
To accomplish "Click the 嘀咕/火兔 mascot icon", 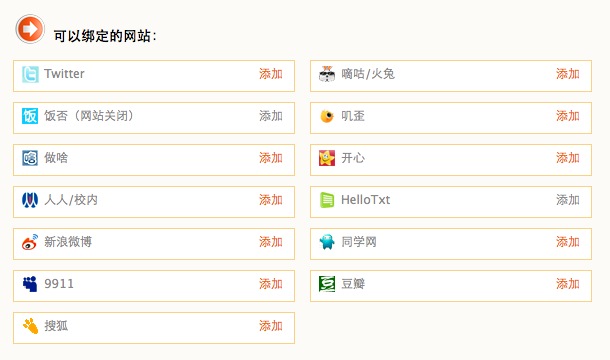I will point(327,74).
